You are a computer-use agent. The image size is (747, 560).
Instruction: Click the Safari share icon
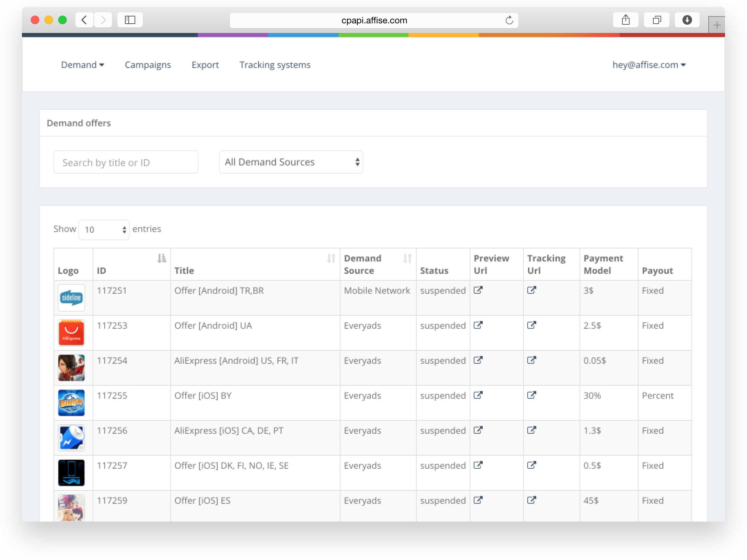tap(625, 20)
